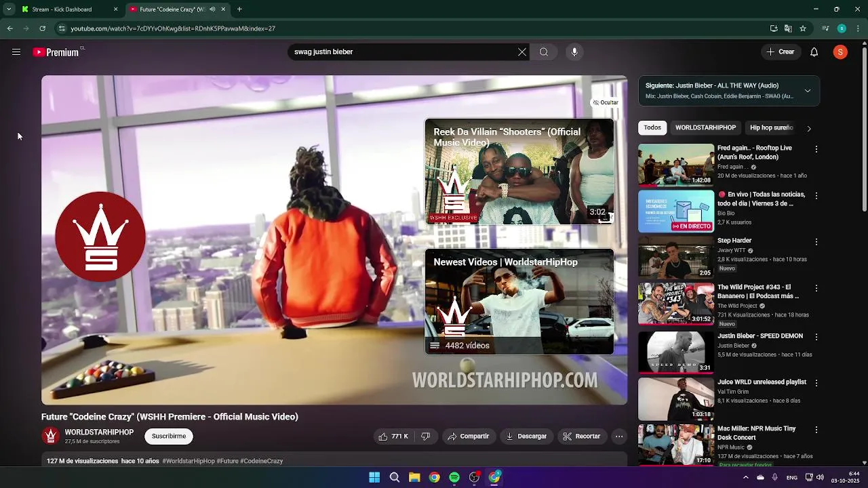Open Spotify from the taskbar
This screenshot has width=868, height=488.
pos(454,478)
